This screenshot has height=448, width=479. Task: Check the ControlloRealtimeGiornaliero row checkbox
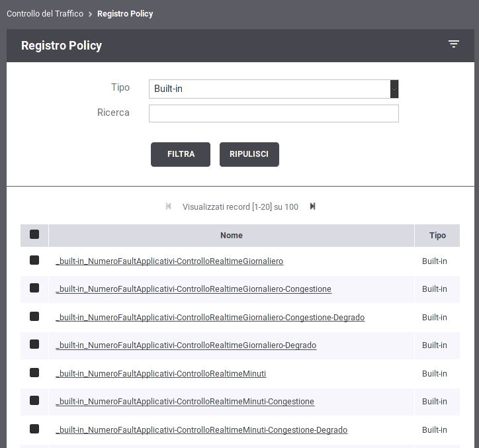click(34, 260)
